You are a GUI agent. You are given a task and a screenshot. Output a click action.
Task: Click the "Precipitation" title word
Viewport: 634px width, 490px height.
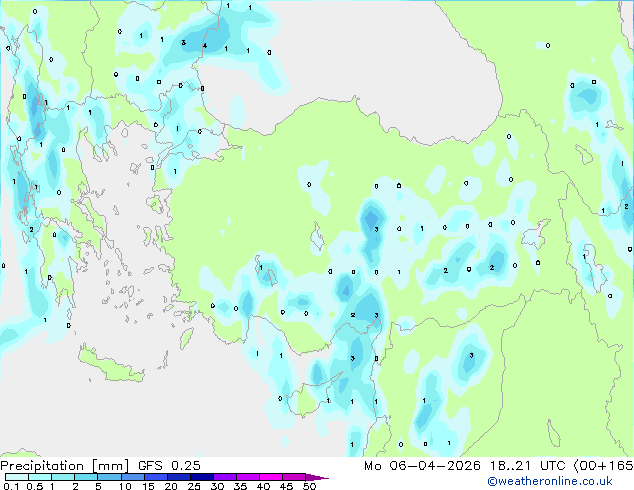coord(42,466)
